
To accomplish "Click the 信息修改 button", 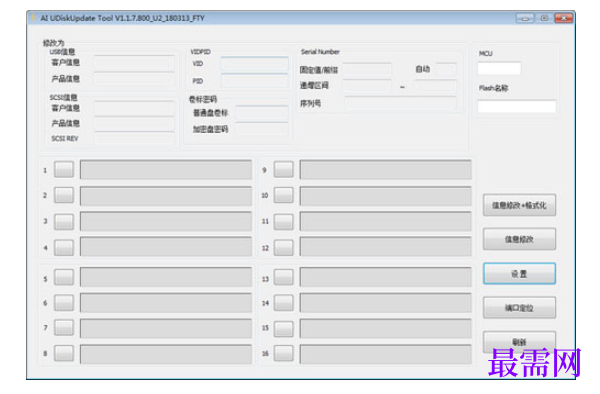I will click(x=519, y=239).
